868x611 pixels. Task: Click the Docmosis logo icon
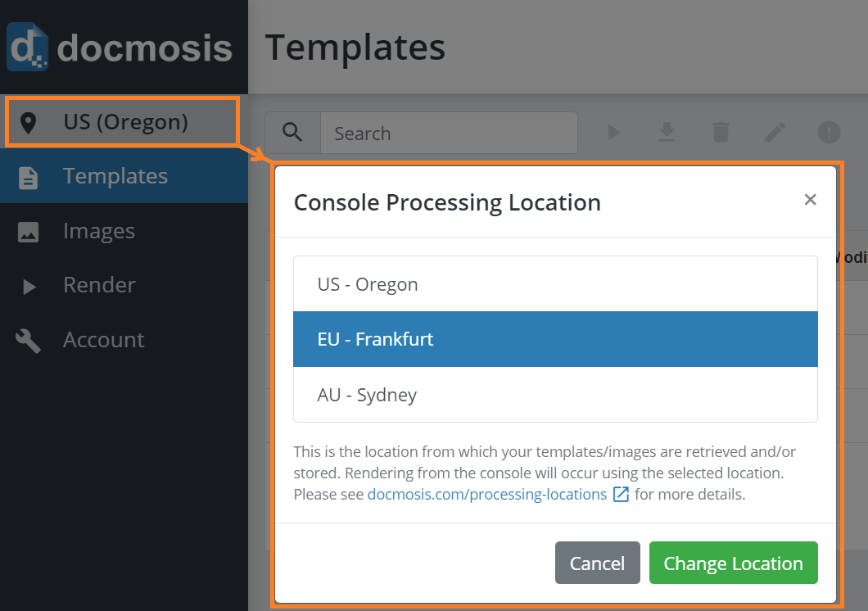(x=28, y=47)
